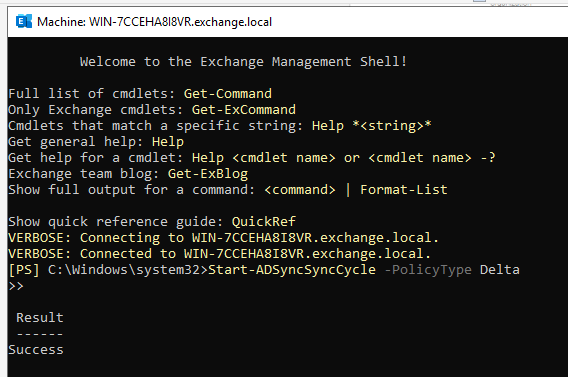Screen dimensions: 568x377
Task: Click the Format-List text
Action: pos(404,189)
